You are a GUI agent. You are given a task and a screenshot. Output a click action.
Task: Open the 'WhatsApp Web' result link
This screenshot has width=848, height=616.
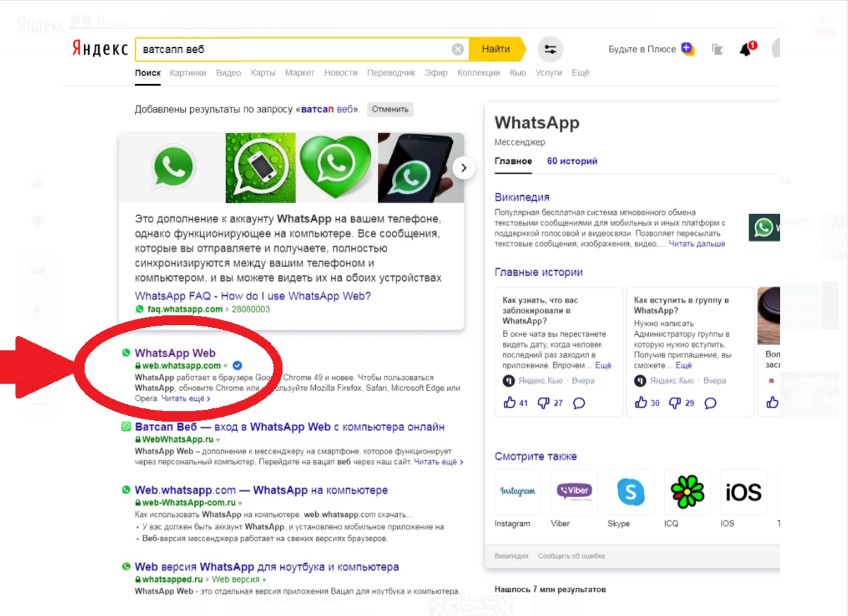coord(175,353)
